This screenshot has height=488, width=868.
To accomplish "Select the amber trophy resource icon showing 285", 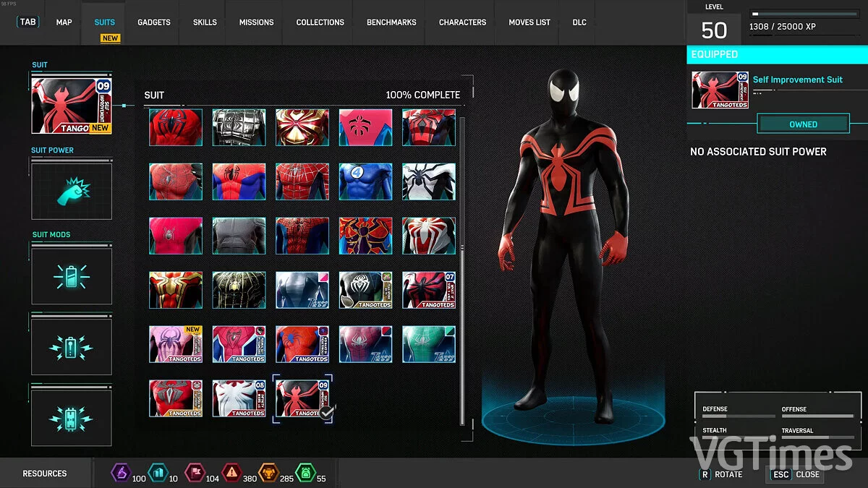I will click(269, 473).
